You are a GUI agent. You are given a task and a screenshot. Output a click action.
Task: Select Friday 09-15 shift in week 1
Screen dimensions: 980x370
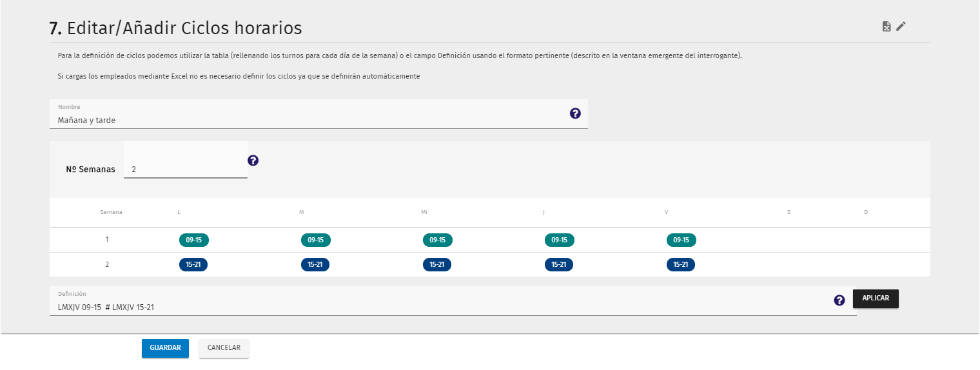click(x=681, y=240)
